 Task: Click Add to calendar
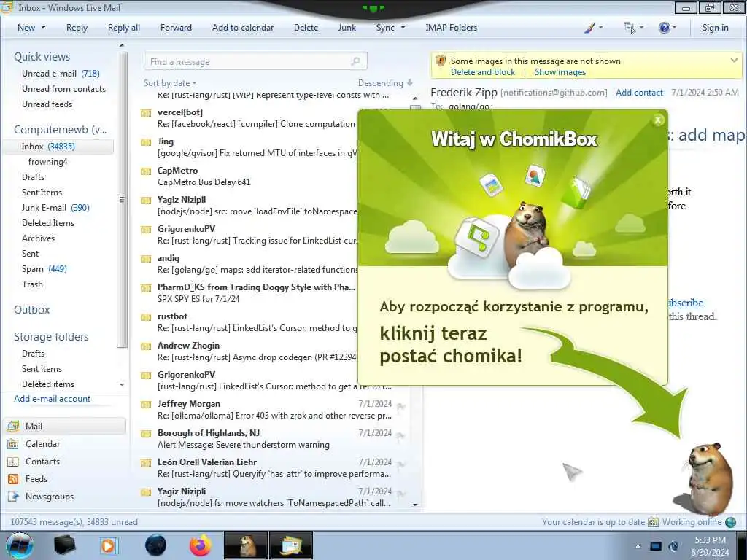tap(243, 28)
